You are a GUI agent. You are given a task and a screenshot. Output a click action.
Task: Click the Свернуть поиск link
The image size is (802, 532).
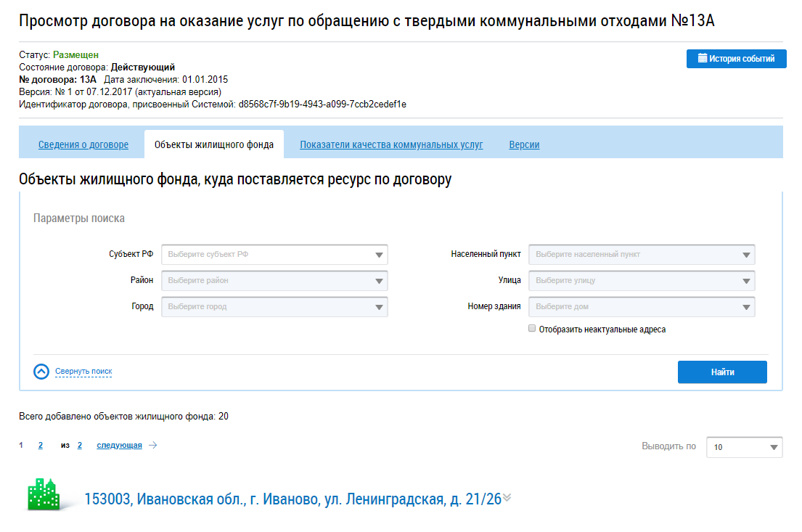(83, 372)
